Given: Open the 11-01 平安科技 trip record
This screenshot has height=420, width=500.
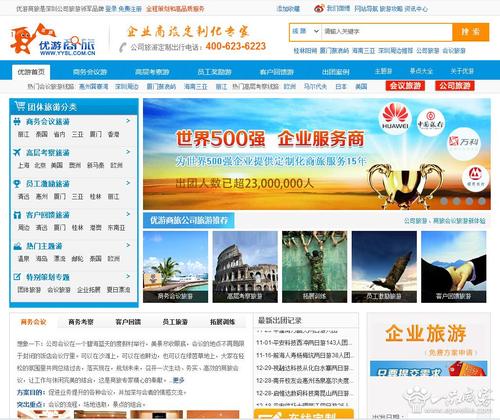Looking at the screenshot, I should coord(304,342).
